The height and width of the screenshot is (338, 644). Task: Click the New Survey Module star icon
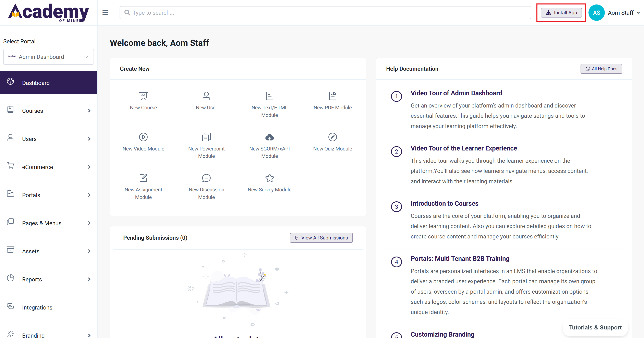click(269, 178)
